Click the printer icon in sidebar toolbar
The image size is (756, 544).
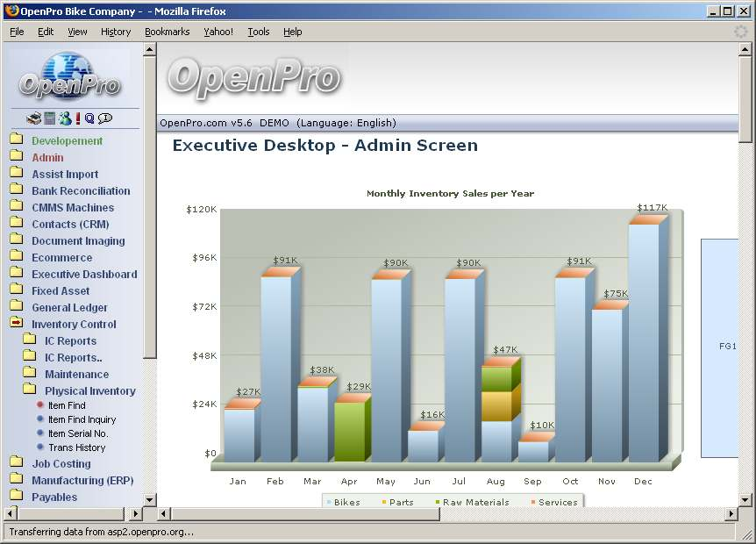pyautogui.click(x=33, y=118)
